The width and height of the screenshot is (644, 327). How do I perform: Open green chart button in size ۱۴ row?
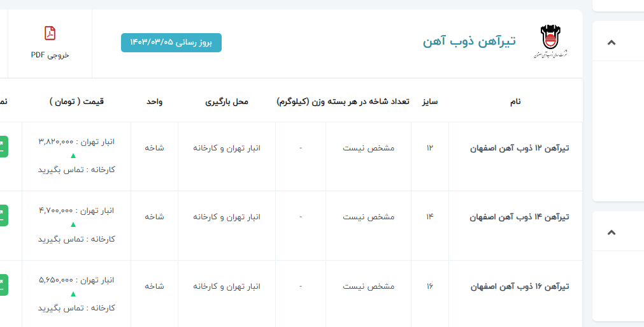point(3,216)
